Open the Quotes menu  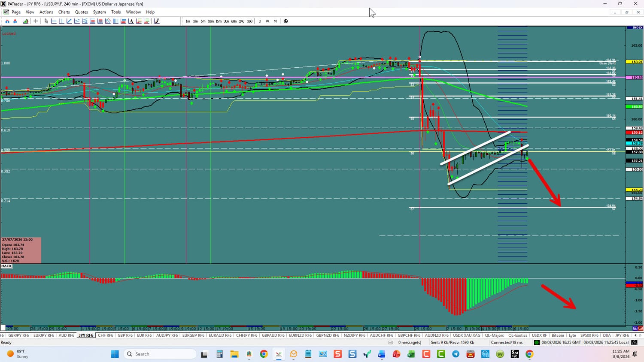coord(82,12)
